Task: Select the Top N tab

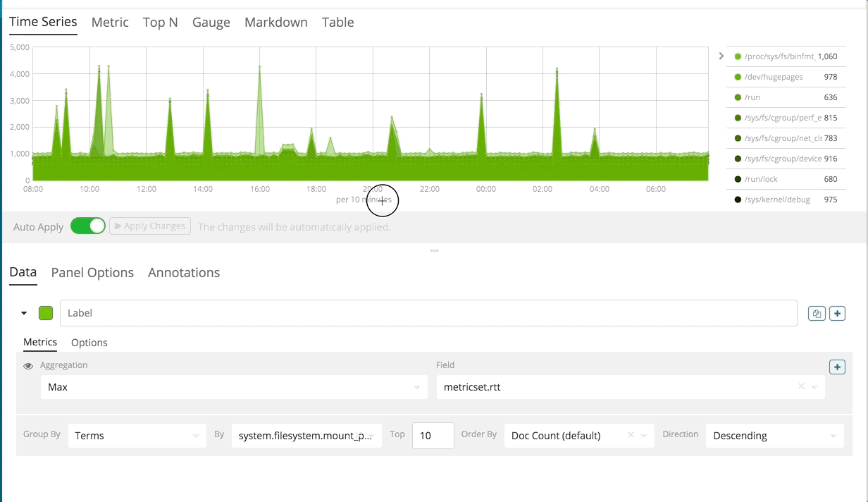Action: (x=160, y=22)
